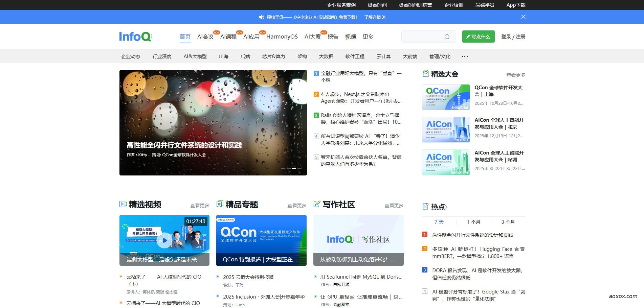Switch to the AI会议 tab

pyautogui.click(x=205, y=37)
